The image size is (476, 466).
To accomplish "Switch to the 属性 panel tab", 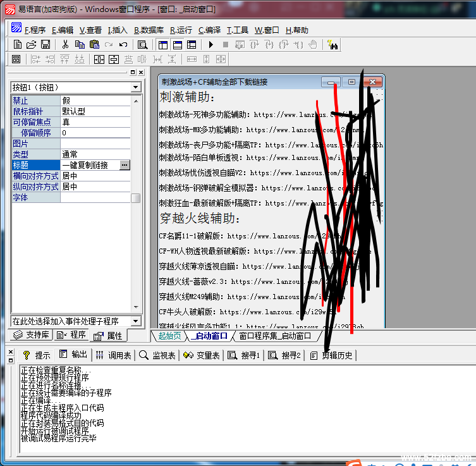I will click(x=108, y=336).
